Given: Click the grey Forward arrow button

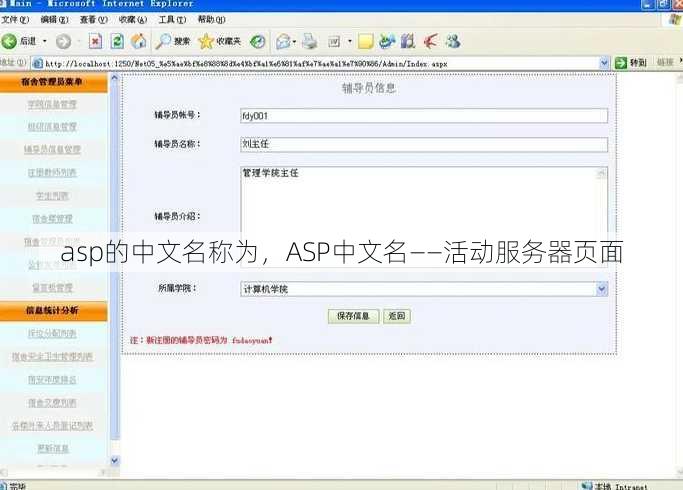Looking at the screenshot, I should (64, 41).
